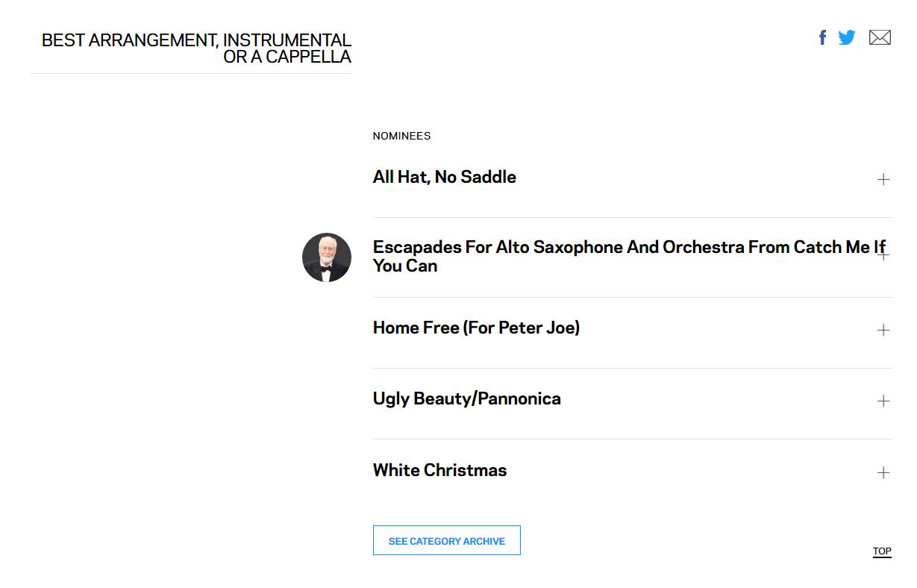The image size is (917, 588).
Task: Click the empty row area beside White Christmas
Action: coord(690,472)
